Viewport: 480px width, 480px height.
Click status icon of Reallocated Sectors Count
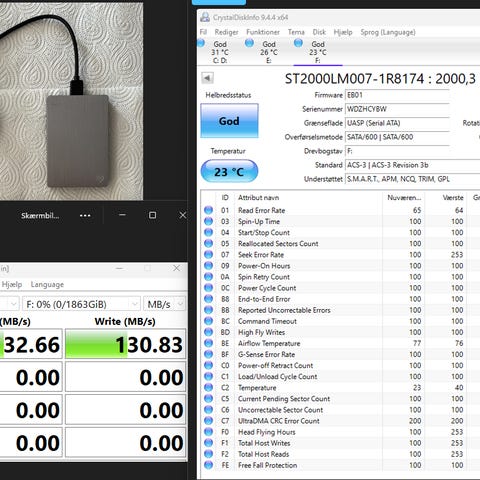[209, 243]
